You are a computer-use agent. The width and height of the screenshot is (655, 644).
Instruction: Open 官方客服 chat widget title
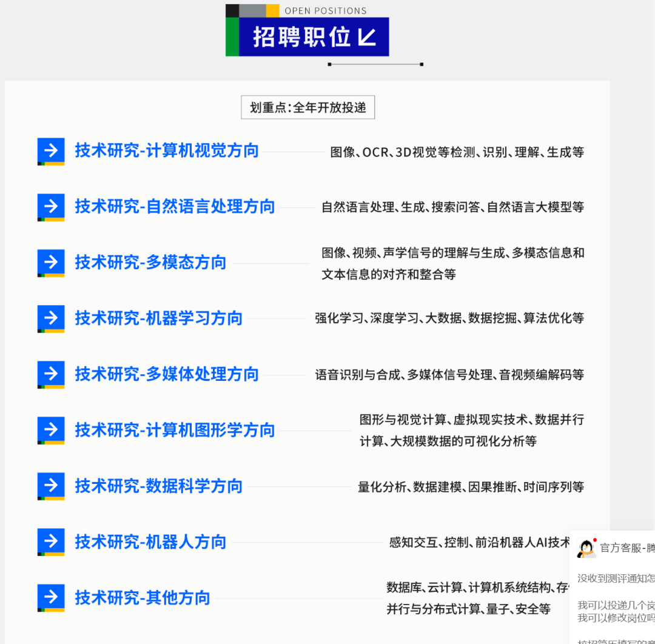(x=627, y=548)
